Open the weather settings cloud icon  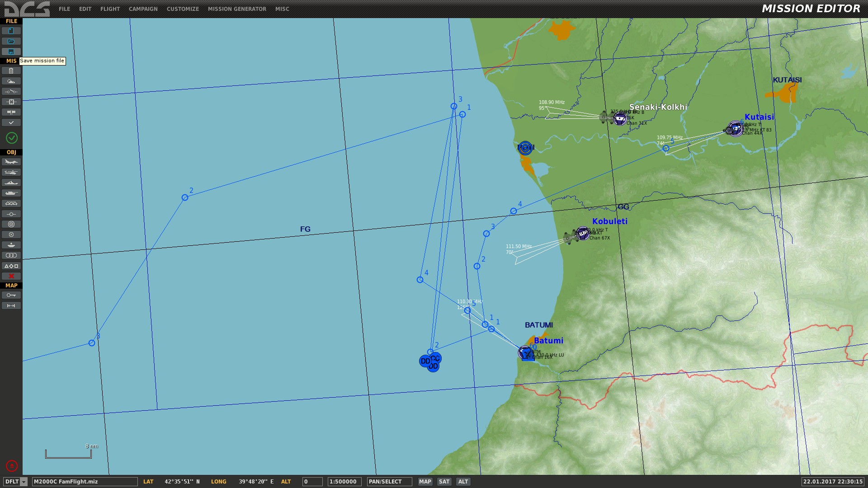[11, 81]
